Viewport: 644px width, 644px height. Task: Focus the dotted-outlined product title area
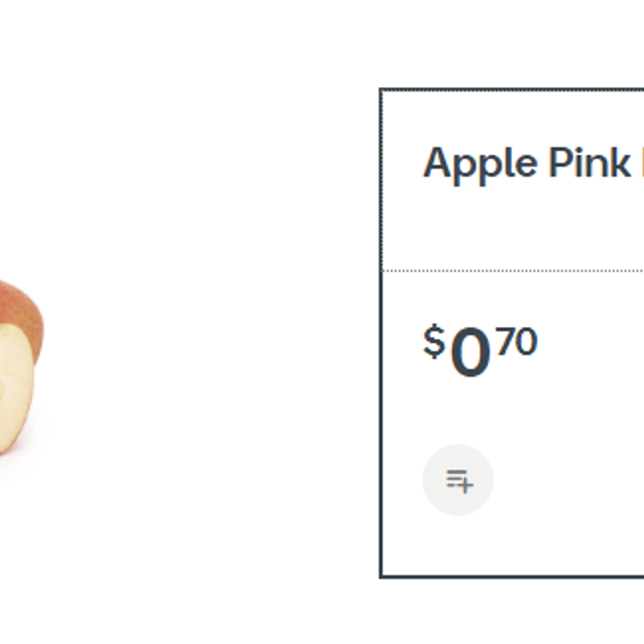[x=513, y=180]
